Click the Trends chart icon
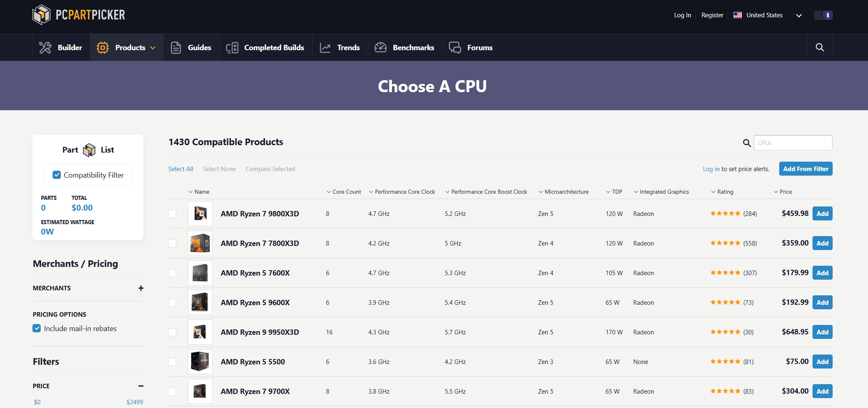This screenshot has height=408, width=868. click(x=325, y=48)
